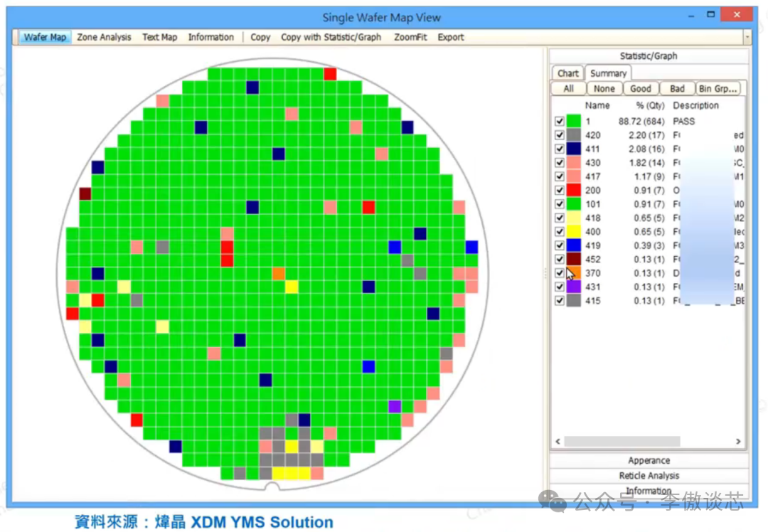Switch to the Summary tab
The height and width of the screenshot is (532, 768).
click(608, 73)
